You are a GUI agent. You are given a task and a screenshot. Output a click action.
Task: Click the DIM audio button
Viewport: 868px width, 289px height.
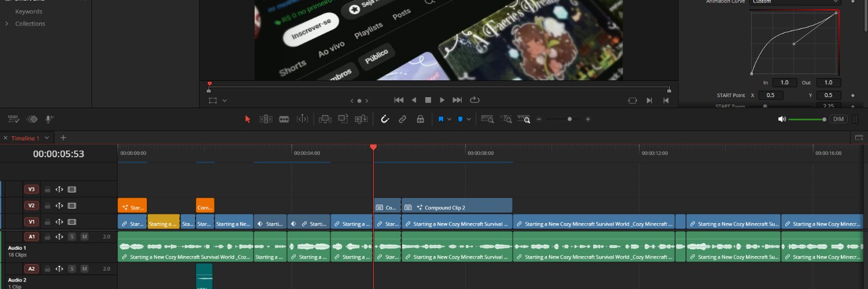(838, 119)
